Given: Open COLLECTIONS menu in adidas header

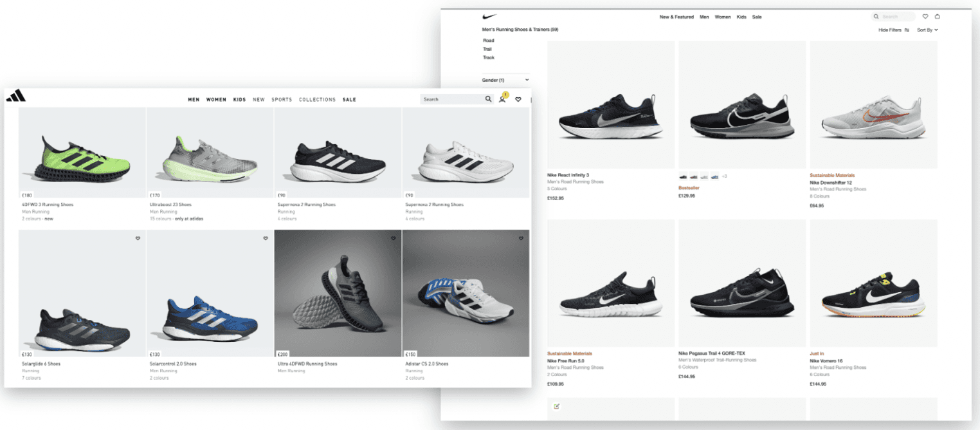Looking at the screenshot, I should click(317, 100).
